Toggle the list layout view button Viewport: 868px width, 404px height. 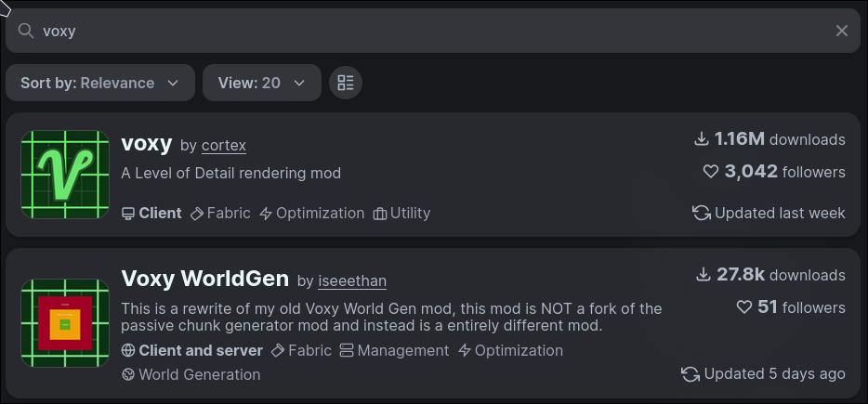click(346, 83)
